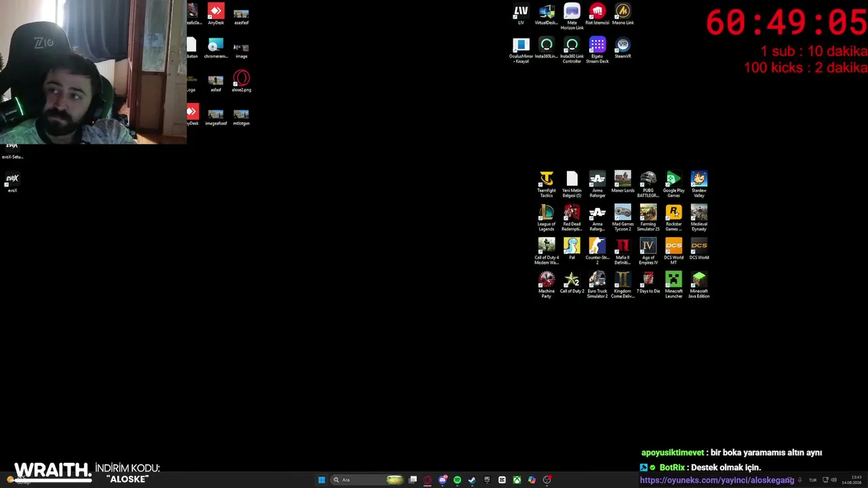Open the Counter-Strike 2 shortcut
The height and width of the screenshot is (488, 868).
[597, 251]
